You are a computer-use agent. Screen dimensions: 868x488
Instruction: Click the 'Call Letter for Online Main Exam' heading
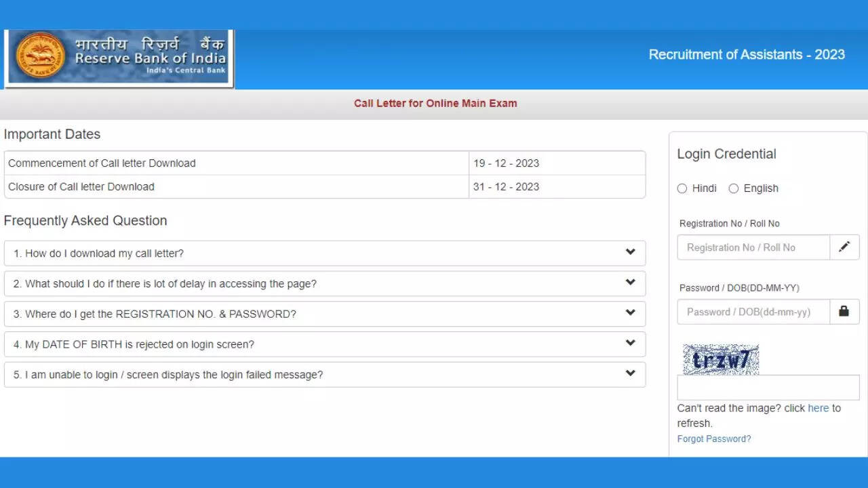(x=435, y=104)
